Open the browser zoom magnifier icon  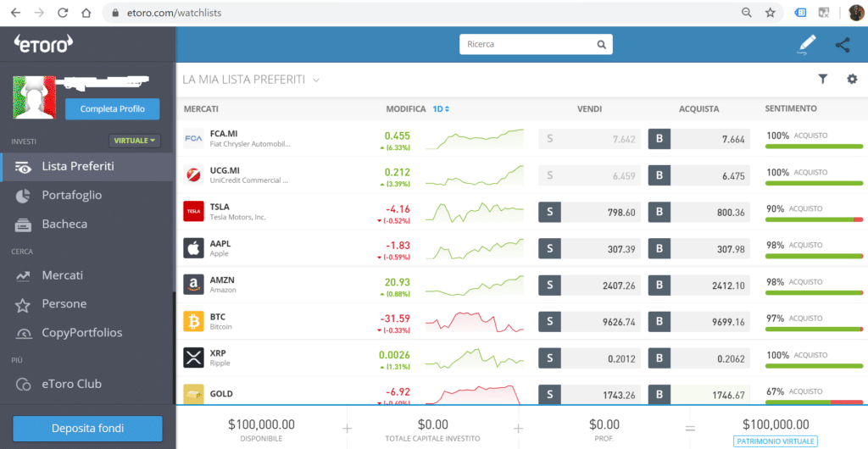[747, 13]
